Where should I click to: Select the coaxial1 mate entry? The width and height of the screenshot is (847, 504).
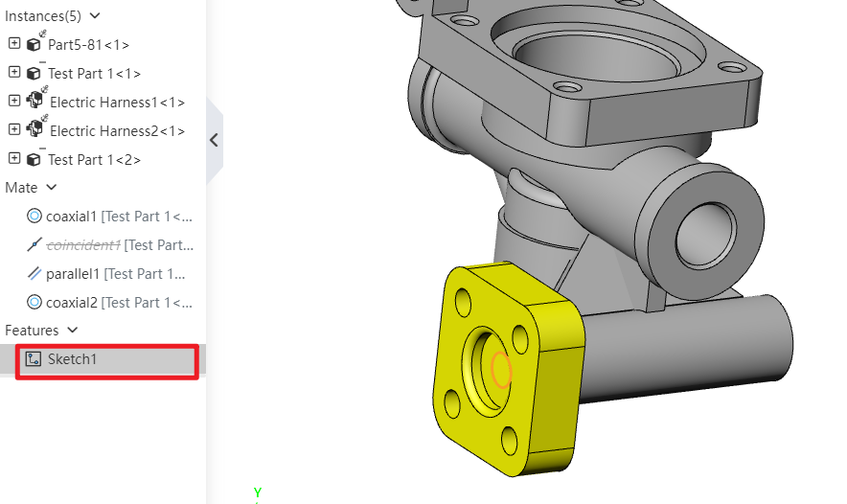[x=119, y=217]
